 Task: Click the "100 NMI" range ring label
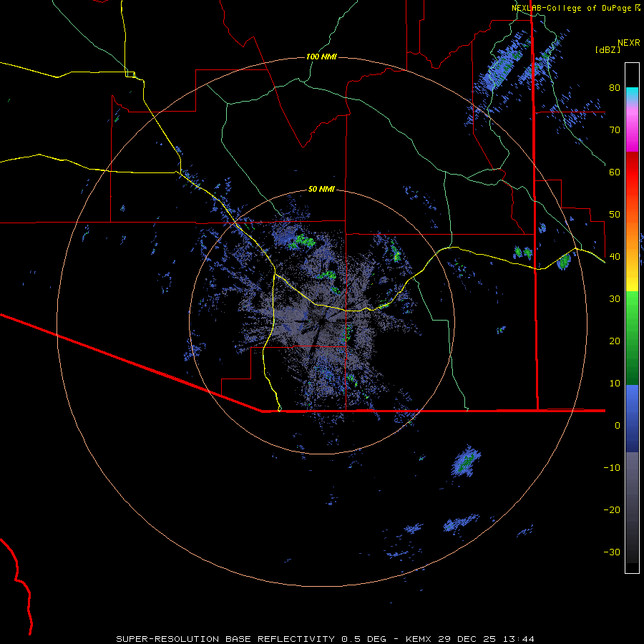(x=321, y=57)
